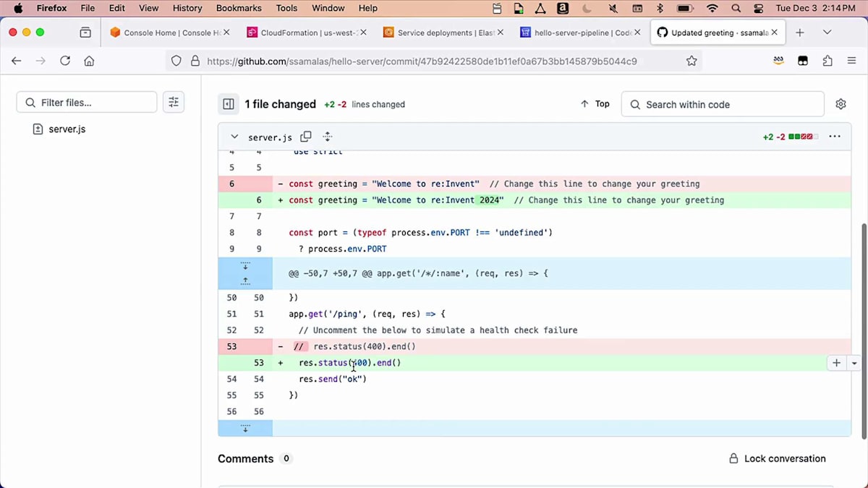Screen dimensions: 868x488
Task: List all tabs dropdown arrow
Action: [x=827, y=33]
